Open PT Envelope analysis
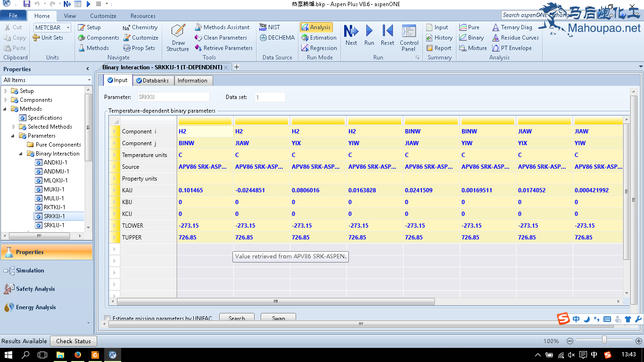Screen dimensions: 644x362 coord(512,48)
